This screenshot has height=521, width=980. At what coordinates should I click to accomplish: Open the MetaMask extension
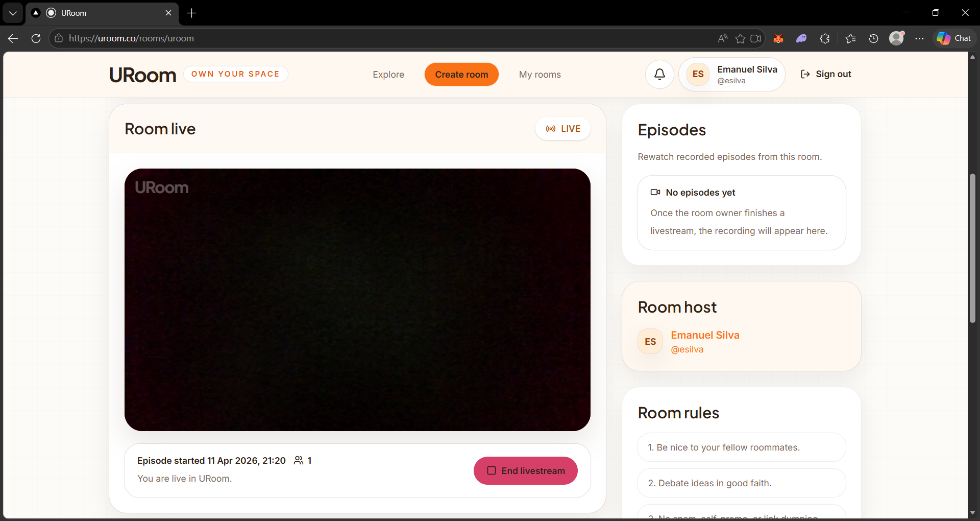778,38
